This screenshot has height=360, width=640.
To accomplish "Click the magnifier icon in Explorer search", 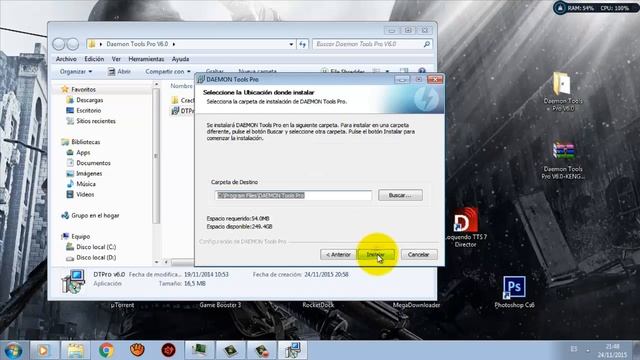I will pyautogui.click(x=427, y=44).
